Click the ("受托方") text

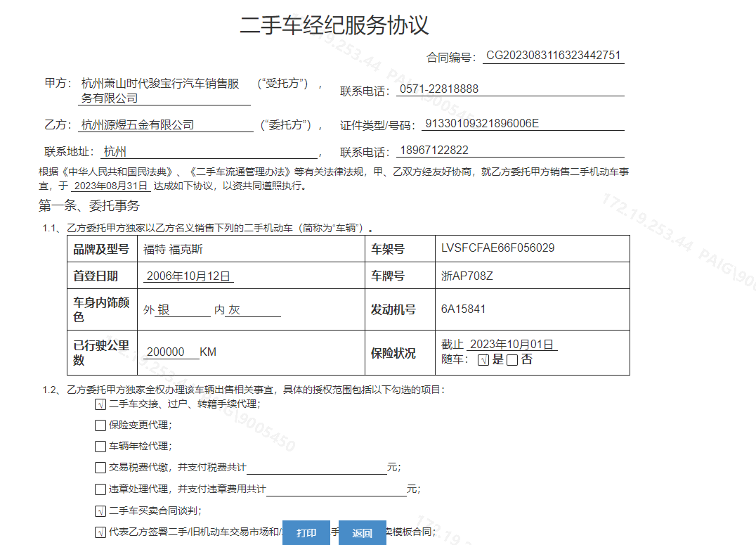[282, 84]
